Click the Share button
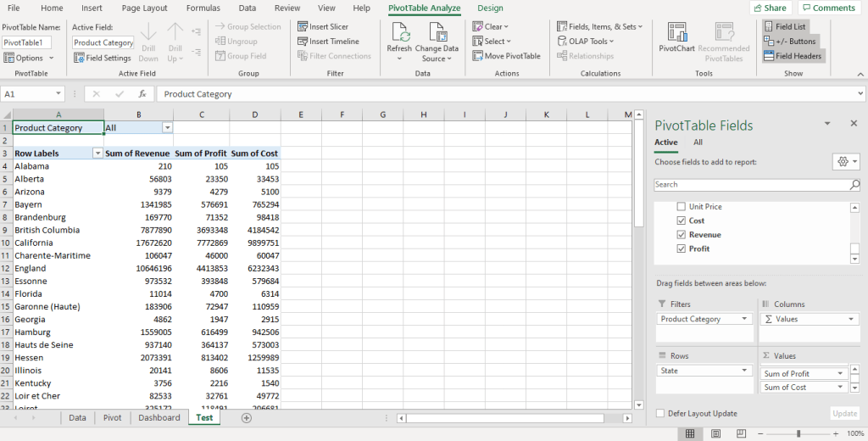This screenshot has width=868, height=441. [769, 8]
